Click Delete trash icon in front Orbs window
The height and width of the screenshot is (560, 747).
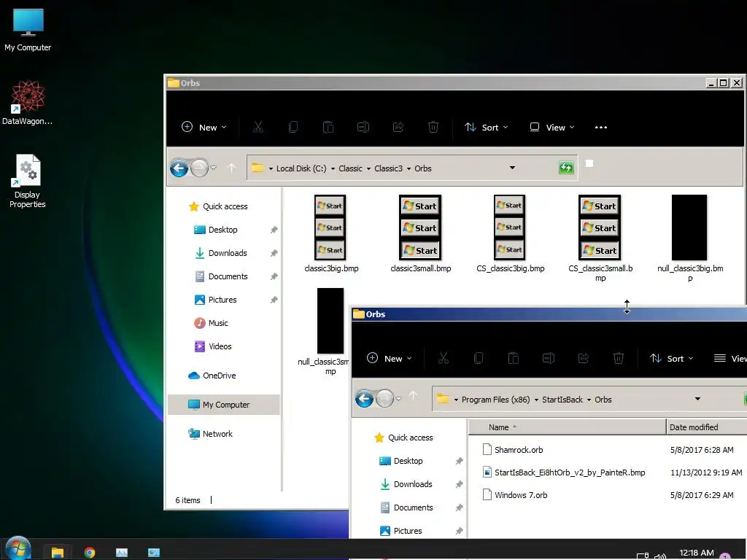tap(619, 358)
